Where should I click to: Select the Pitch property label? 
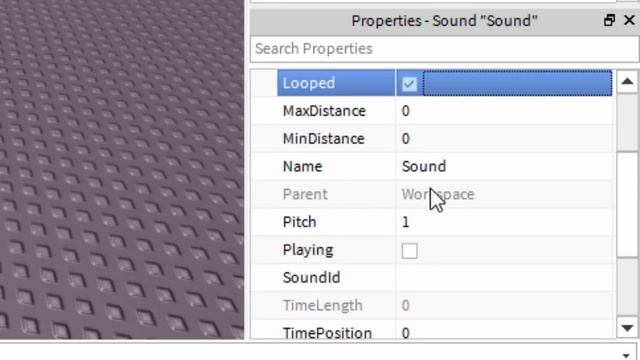(299, 222)
